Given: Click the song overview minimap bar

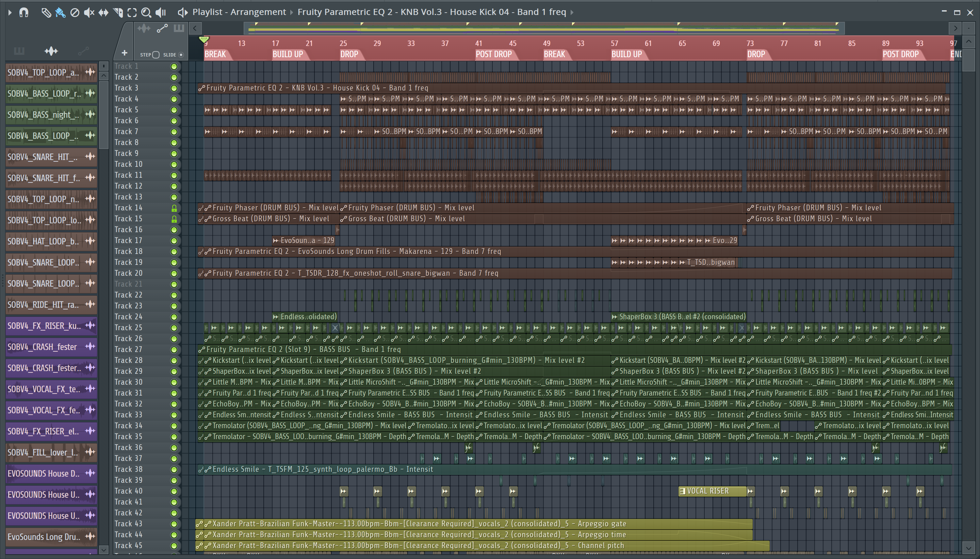Looking at the screenshot, I should click(544, 28).
